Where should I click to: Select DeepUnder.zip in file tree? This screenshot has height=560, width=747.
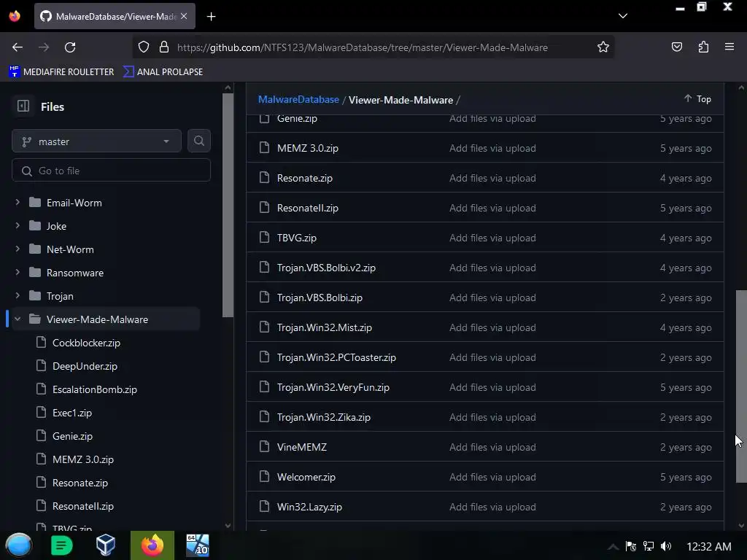(x=85, y=366)
